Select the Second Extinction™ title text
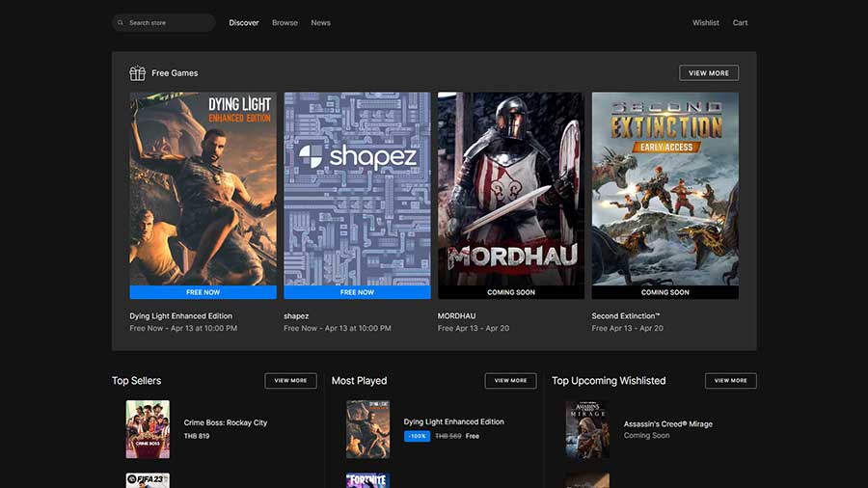The width and height of the screenshot is (868, 488). (x=626, y=316)
